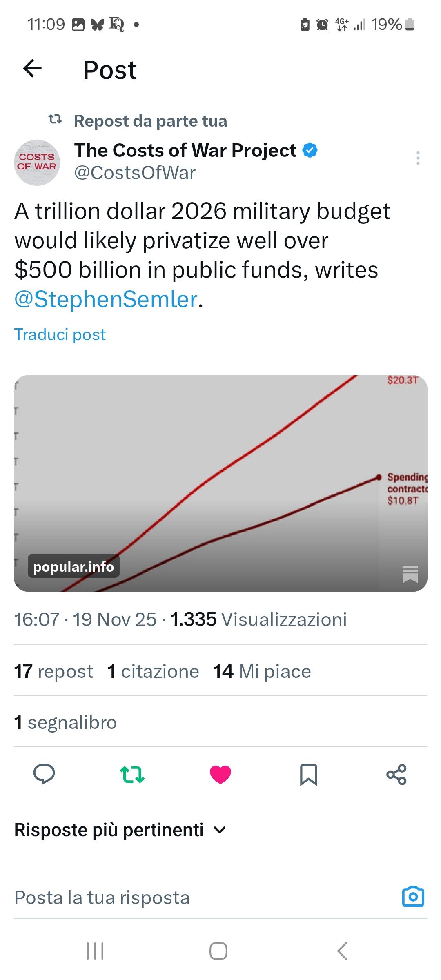Open the three-dot post options menu
This screenshot has width=441, height=980.
418,158
